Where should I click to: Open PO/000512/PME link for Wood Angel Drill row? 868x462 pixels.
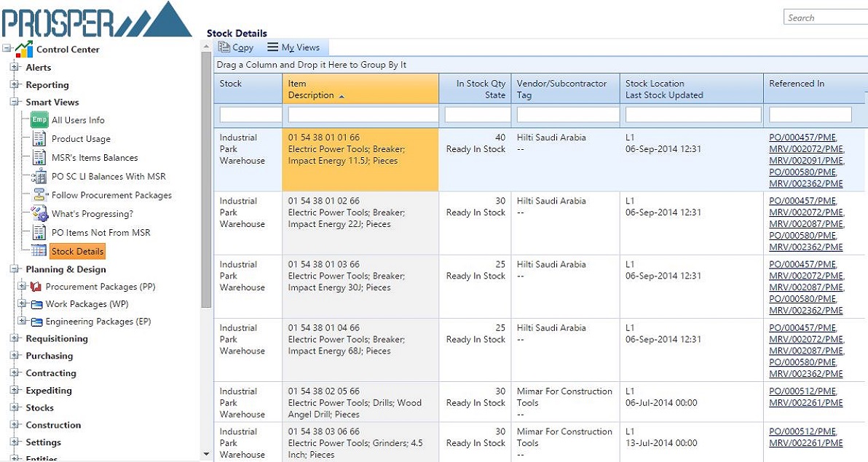click(x=802, y=391)
